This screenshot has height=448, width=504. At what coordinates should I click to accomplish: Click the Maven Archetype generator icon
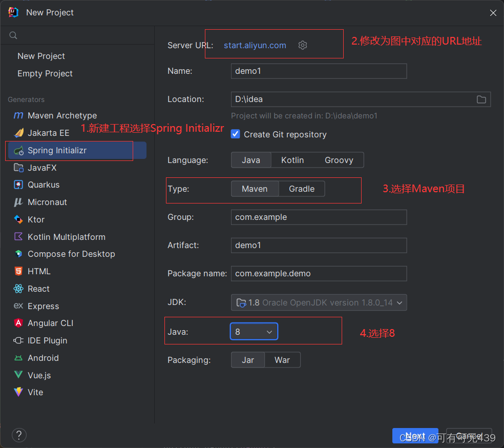[18, 115]
